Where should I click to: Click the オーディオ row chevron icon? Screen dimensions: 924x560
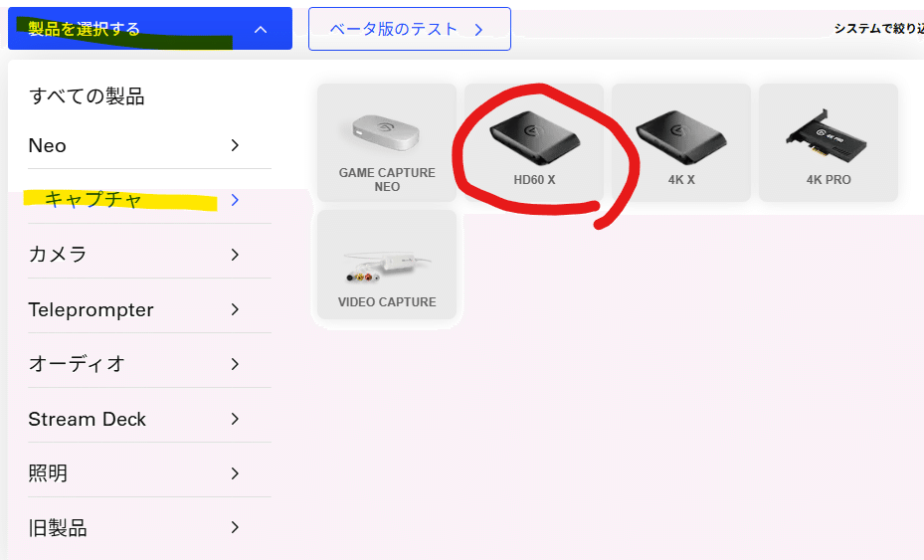[235, 364]
